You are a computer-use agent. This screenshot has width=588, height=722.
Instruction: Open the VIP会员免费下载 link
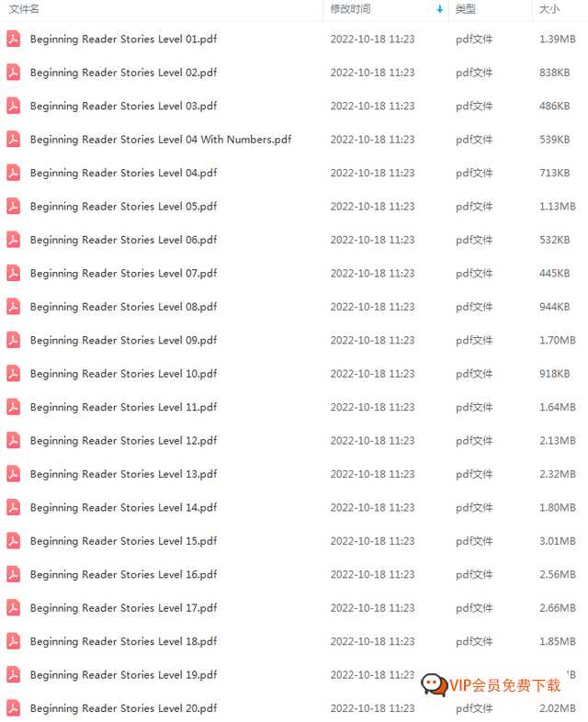505,685
